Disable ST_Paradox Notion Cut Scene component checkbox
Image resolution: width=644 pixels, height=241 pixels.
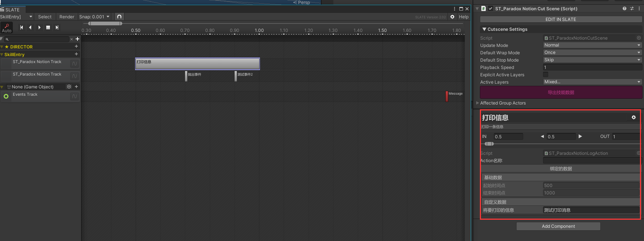(x=491, y=8)
